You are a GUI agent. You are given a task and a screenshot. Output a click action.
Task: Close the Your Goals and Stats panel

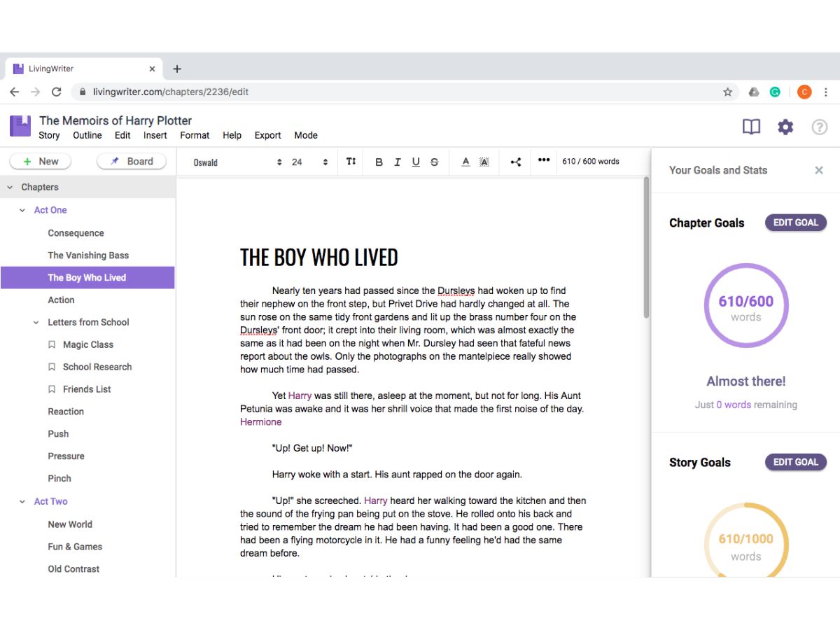(x=819, y=170)
